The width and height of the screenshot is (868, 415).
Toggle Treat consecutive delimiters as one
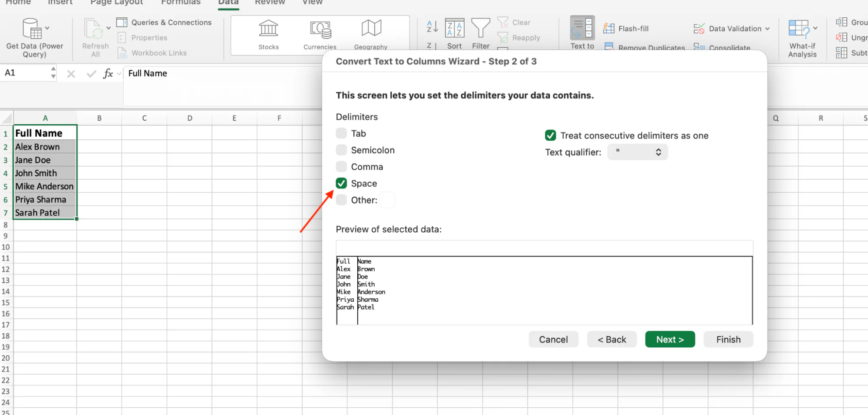tap(550, 135)
